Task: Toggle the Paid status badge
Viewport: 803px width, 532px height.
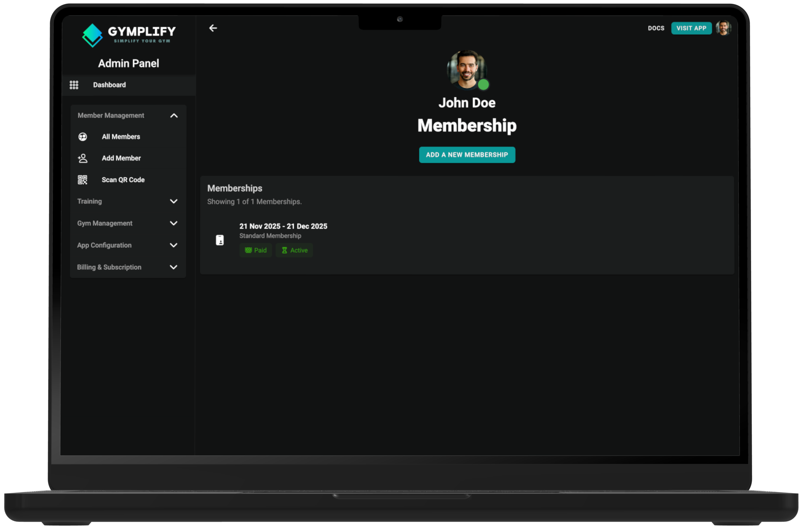Action: tap(255, 250)
